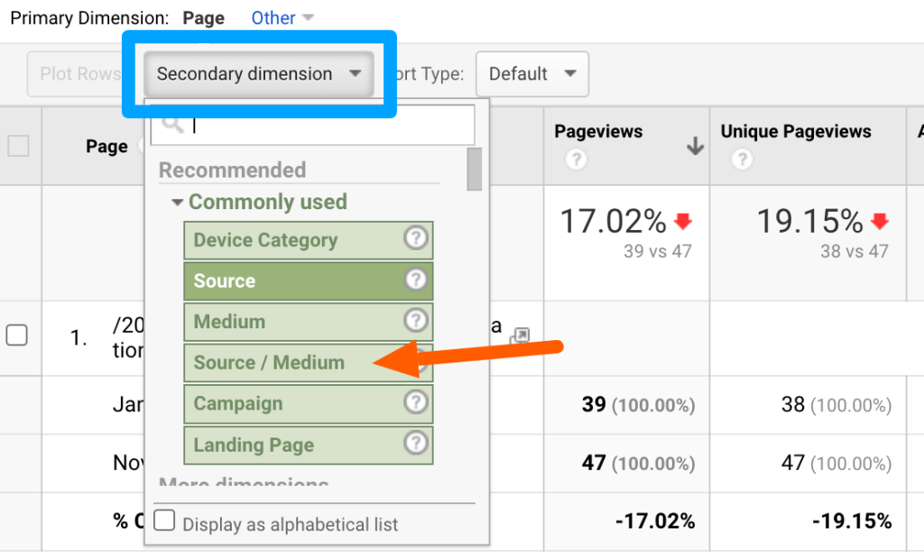Image resolution: width=924 pixels, height=560 pixels.
Task: Open help icon for Landing Page option
Action: click(415, 443)
